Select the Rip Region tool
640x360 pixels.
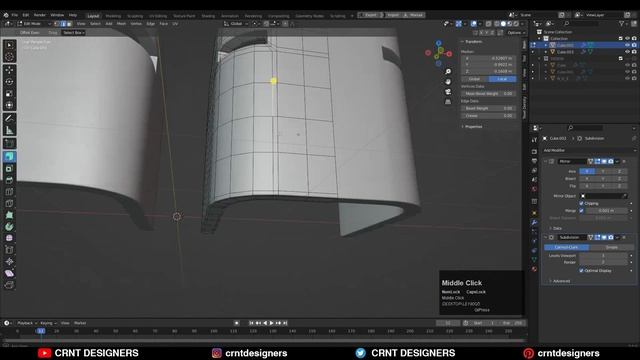[9, 284]
